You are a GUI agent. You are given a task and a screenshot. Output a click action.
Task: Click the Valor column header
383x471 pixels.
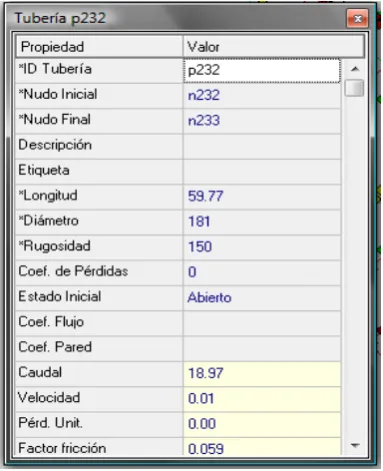point(274,47)
